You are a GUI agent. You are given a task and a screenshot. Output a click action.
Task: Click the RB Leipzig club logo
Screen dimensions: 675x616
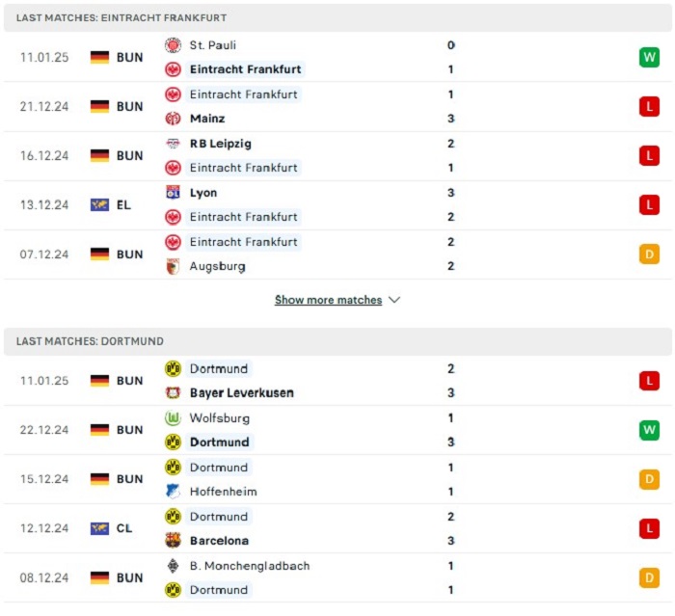click(x=173, y=144)
